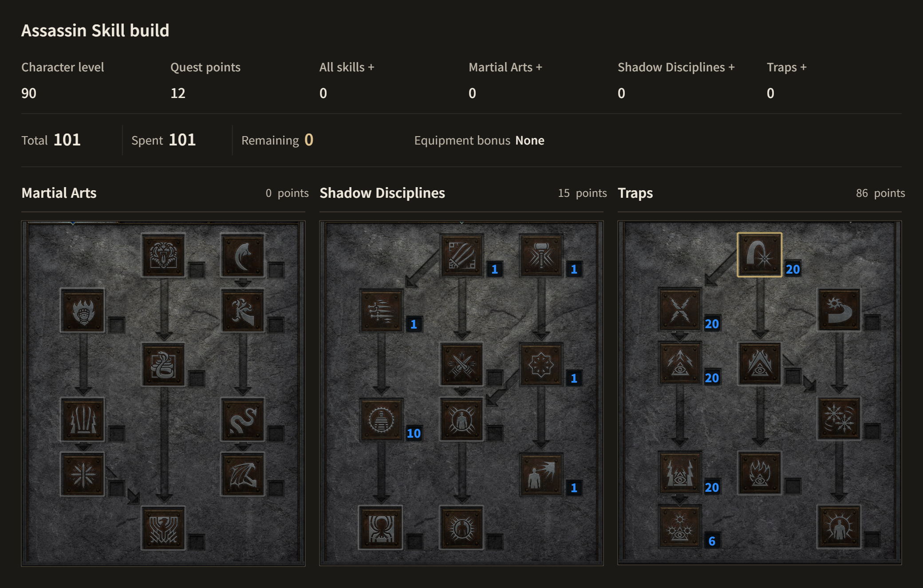Click the Fists of Fire skill
The height and width of the screenshot is (588, 923).
(83, 310)
